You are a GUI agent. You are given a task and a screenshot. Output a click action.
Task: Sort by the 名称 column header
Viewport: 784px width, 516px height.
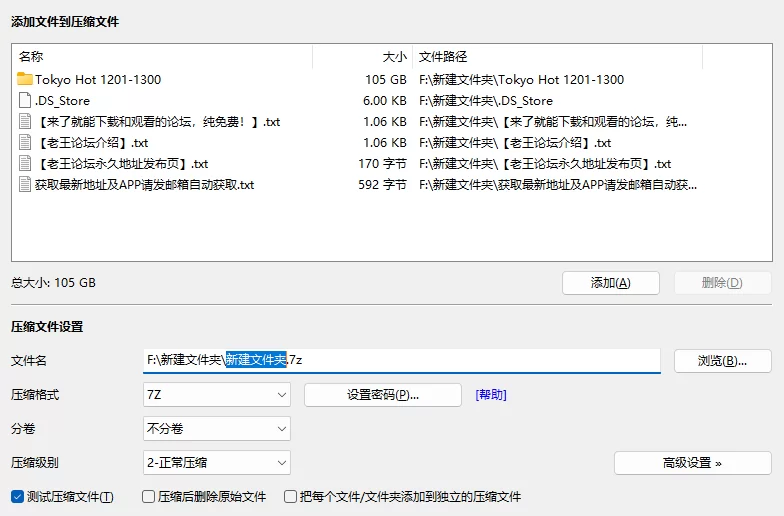coord(163,56)
